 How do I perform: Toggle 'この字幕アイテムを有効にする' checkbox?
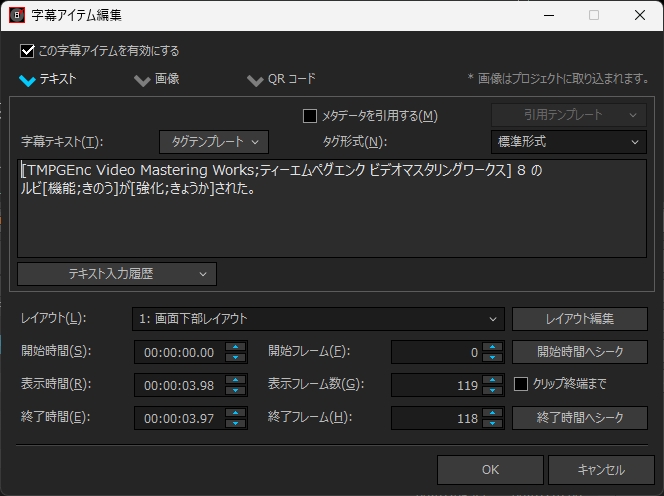click(27, 51)
